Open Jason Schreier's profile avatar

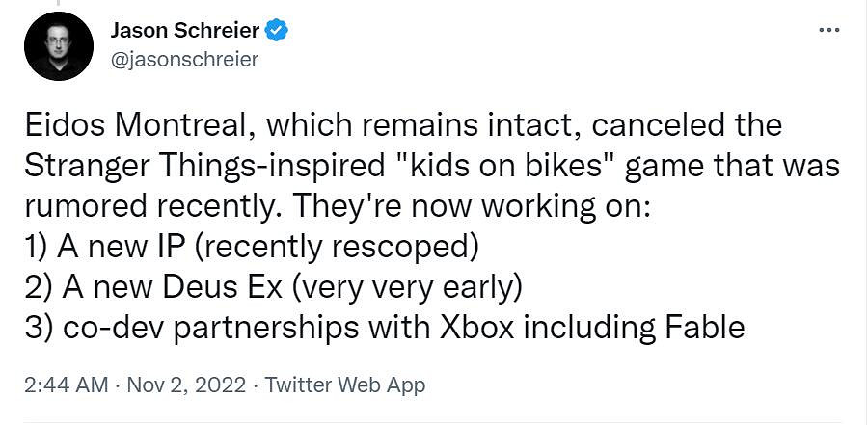click(x=59, y=46)
